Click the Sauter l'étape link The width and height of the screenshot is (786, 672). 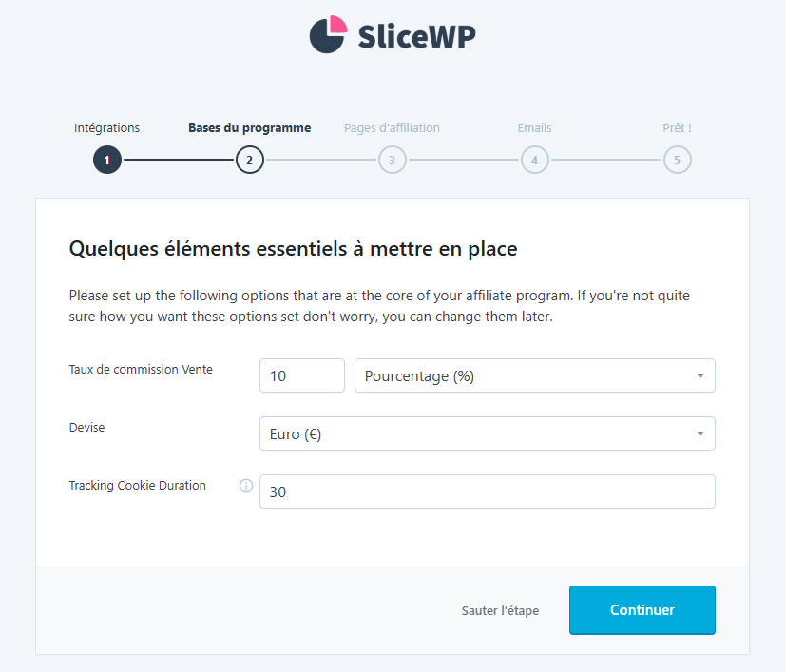(499, 610)
